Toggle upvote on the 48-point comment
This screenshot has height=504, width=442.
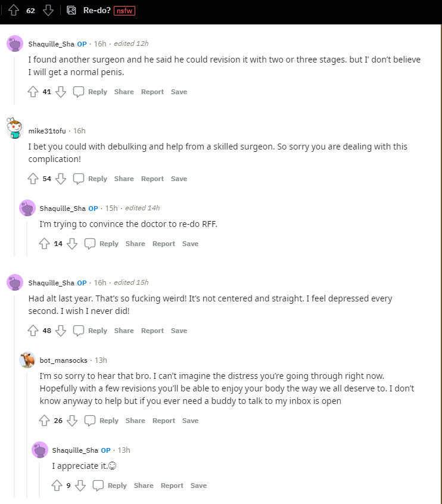pos(33,331)
